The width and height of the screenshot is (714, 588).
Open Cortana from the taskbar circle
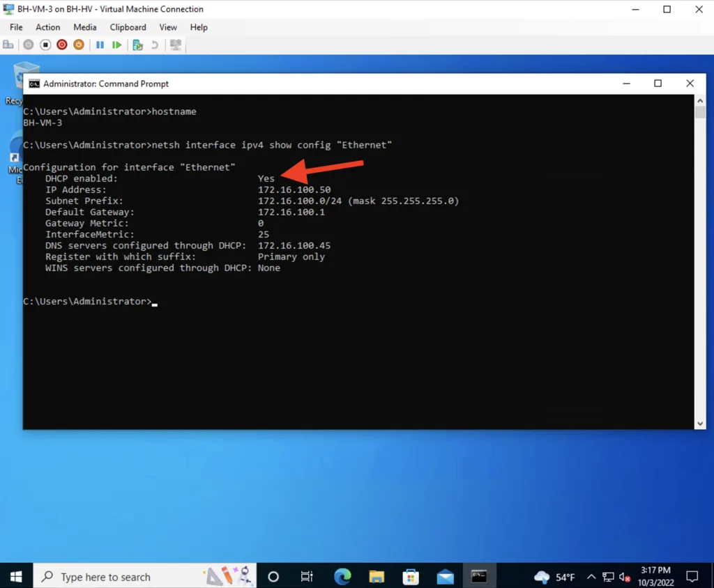(x=273, y=577)
